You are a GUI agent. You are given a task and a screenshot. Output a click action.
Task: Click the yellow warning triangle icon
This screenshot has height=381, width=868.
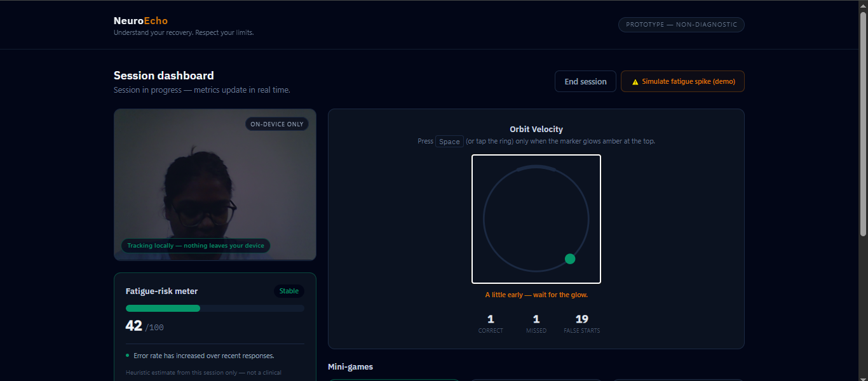[635, 82]
